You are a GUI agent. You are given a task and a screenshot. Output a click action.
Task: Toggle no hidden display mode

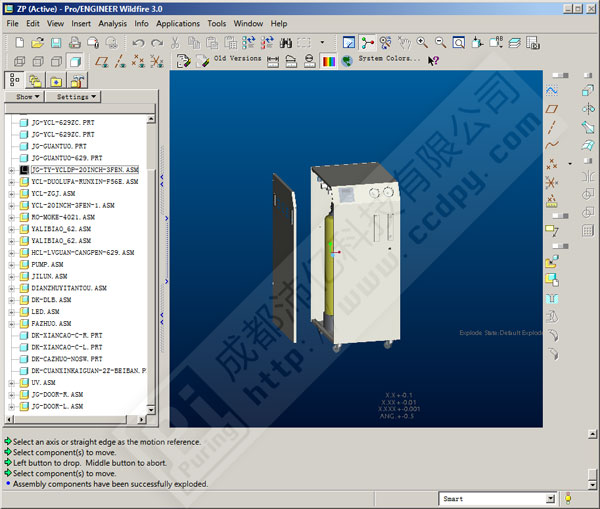point(56,61)
